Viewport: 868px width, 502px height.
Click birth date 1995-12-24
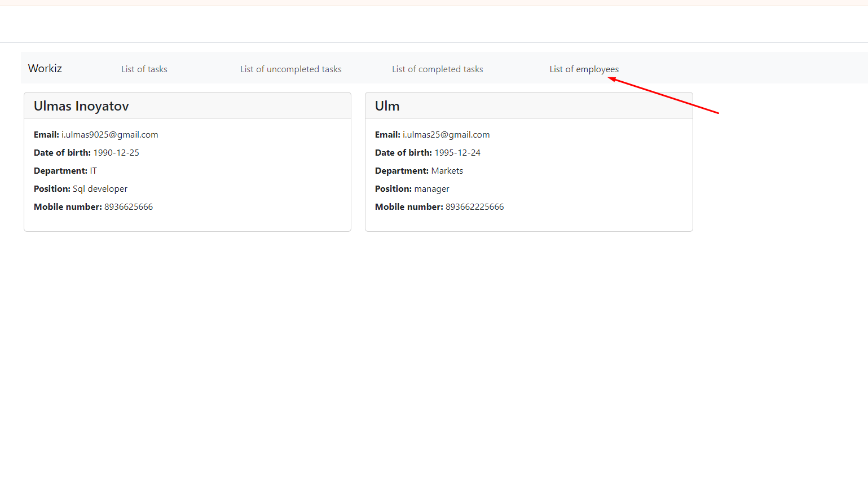(x=457, y=153)
